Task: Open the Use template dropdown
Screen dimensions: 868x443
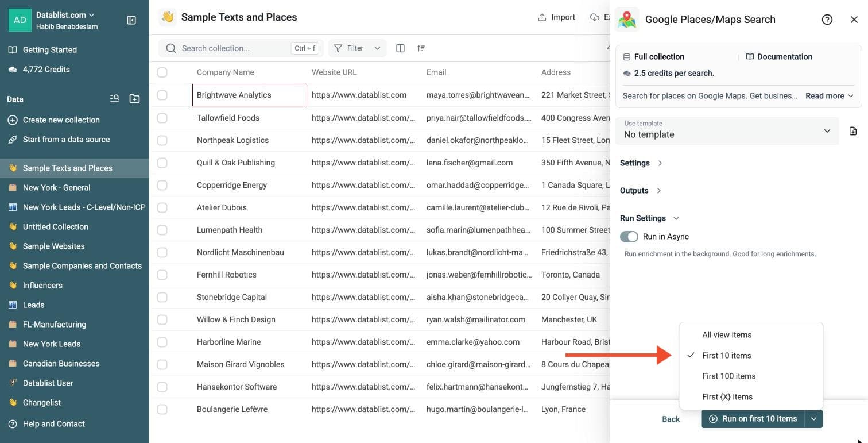Action: [x=727, y=130]
